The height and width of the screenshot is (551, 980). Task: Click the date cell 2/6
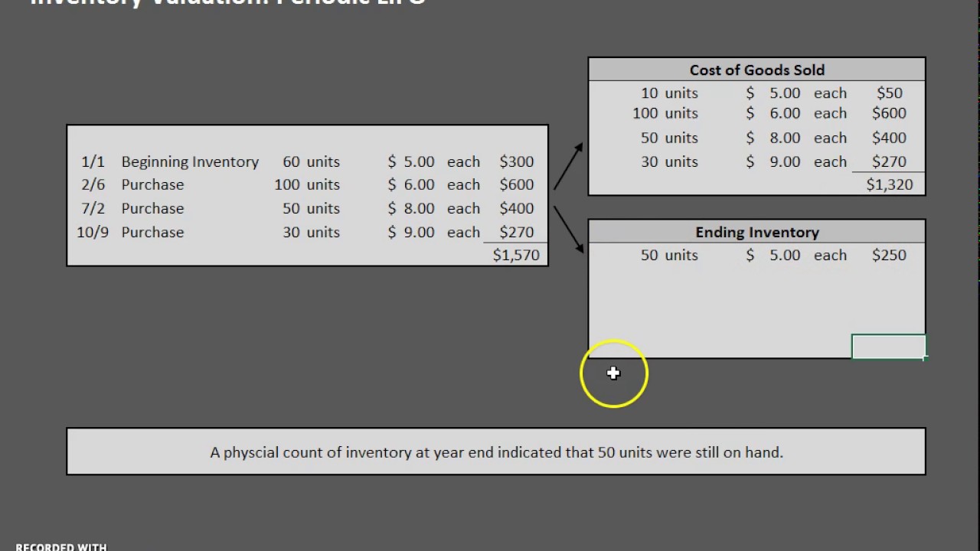click(93, 184)
